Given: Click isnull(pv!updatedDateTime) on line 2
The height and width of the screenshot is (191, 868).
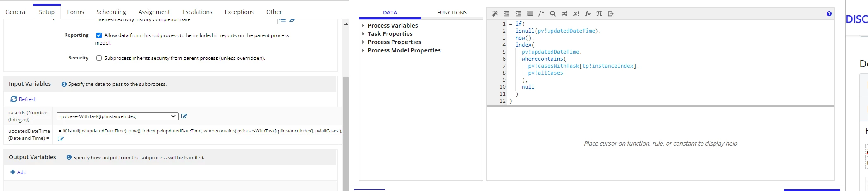Looking at the screenshot, I should [558, 31].
